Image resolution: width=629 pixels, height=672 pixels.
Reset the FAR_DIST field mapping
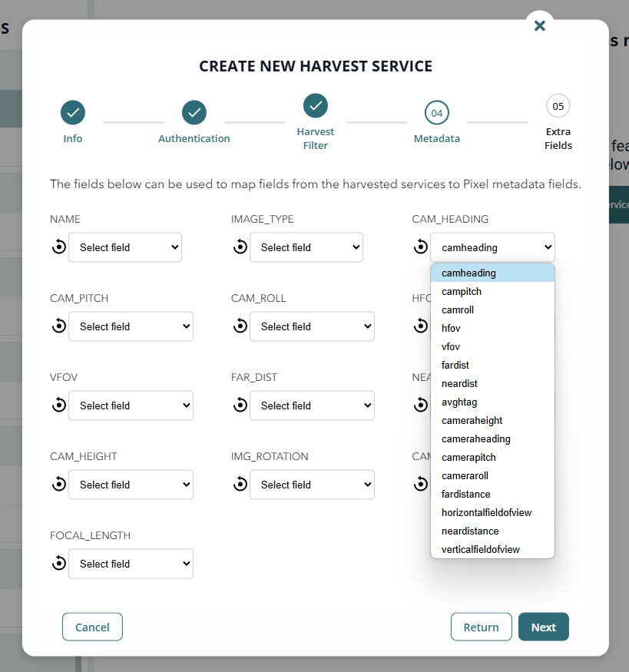click(240, 406)
